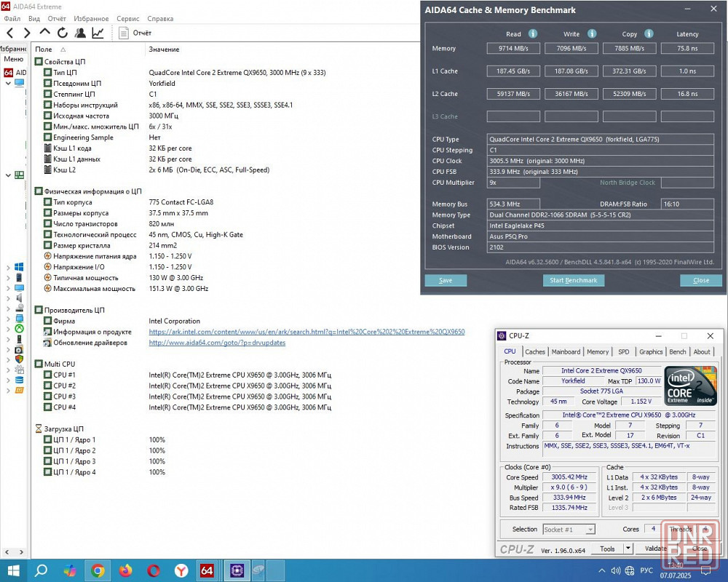This screenshot has width=728, height=582.
Task: Click Start Benchmark
Action: (x=574, y=280)
